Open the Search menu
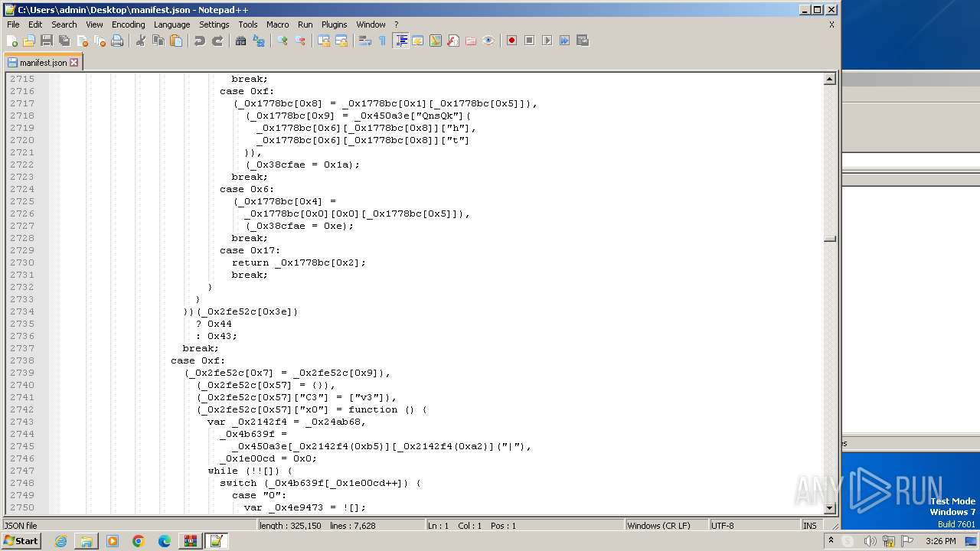980x551 pixels. [64, 24]
